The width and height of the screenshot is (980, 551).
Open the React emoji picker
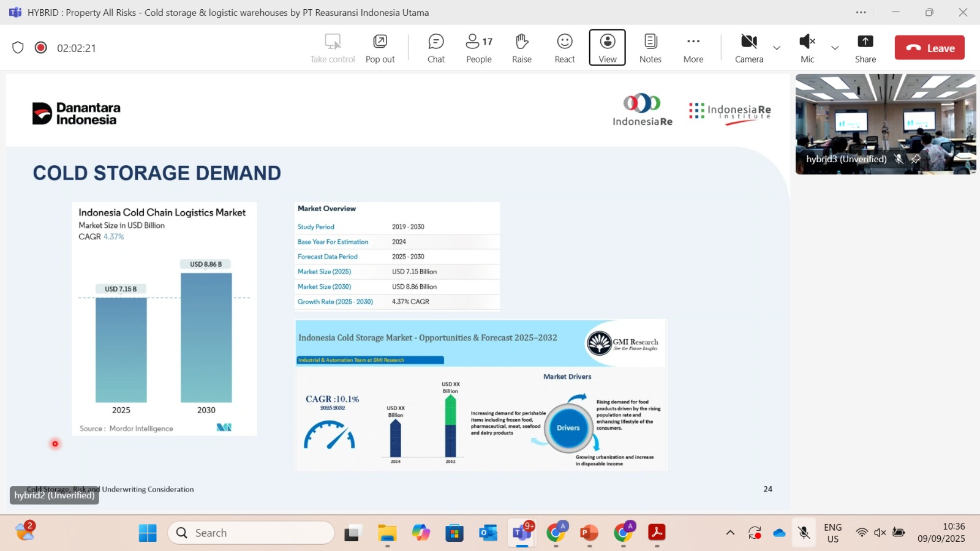[564, 48]
